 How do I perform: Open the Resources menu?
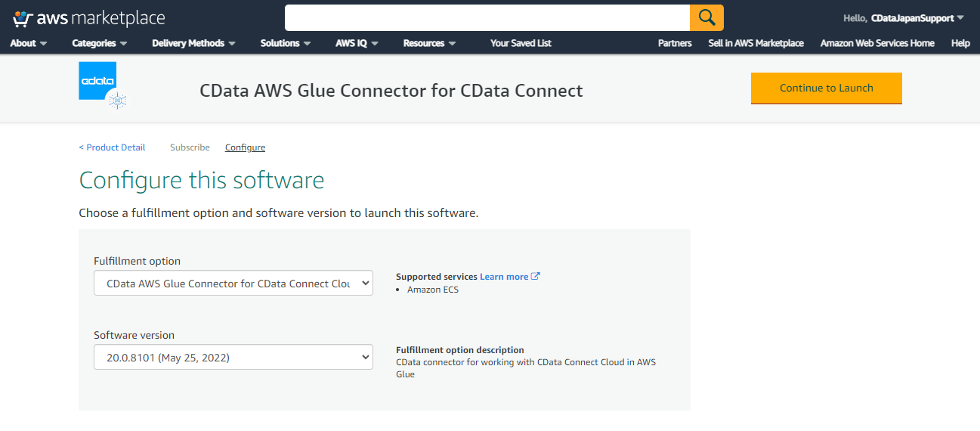click(x=429, y=43)
